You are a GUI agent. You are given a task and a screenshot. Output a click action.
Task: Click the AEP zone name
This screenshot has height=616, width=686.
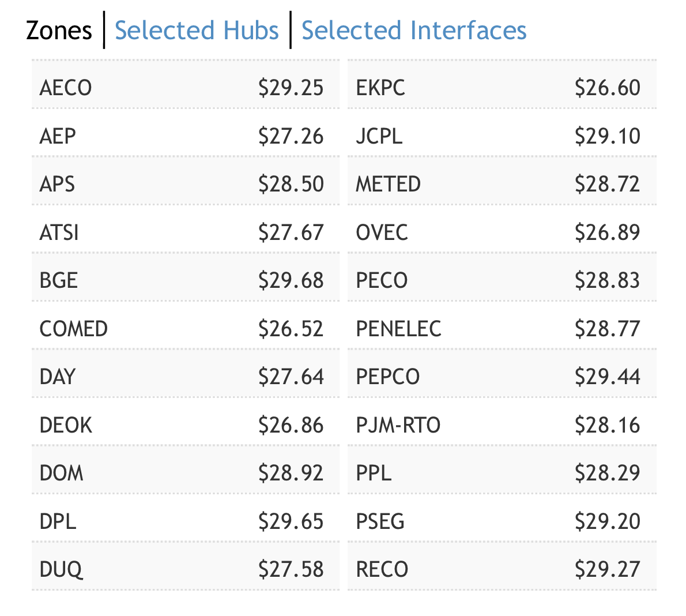(58, 136)
